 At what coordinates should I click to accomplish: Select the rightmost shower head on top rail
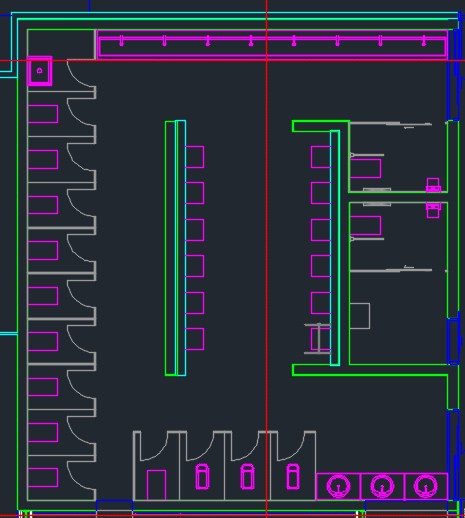(x=424, y=41)
